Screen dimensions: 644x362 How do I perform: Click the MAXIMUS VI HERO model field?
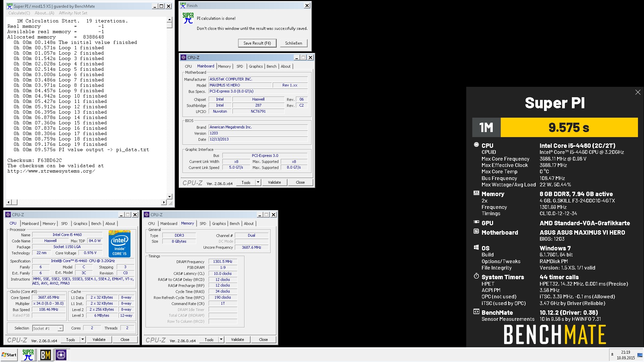pos(240,85)
